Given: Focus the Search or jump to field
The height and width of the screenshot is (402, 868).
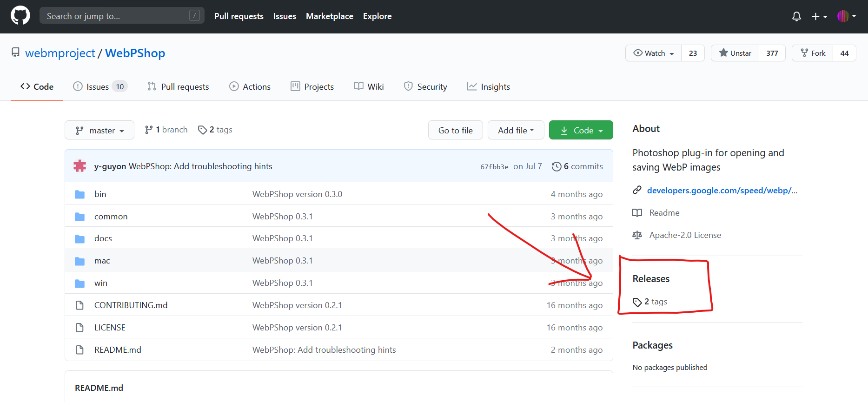Looking at the screenshot, I should click(122, 16).
